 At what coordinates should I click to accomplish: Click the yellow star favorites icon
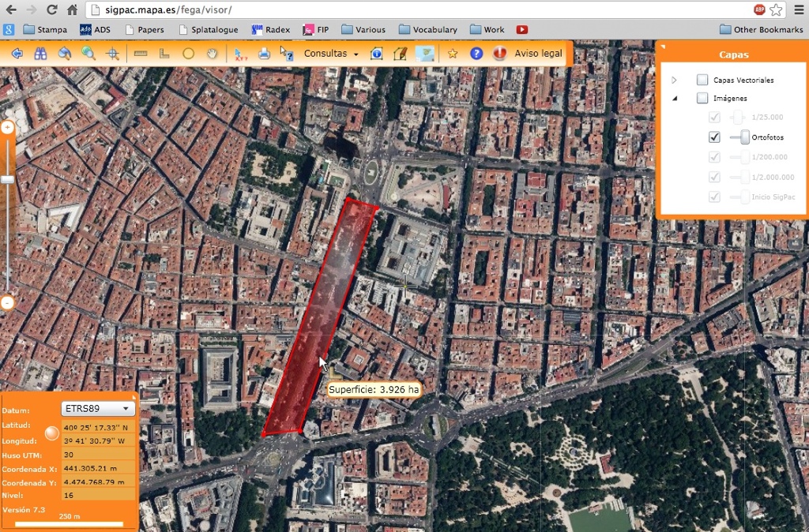(453, 54)
